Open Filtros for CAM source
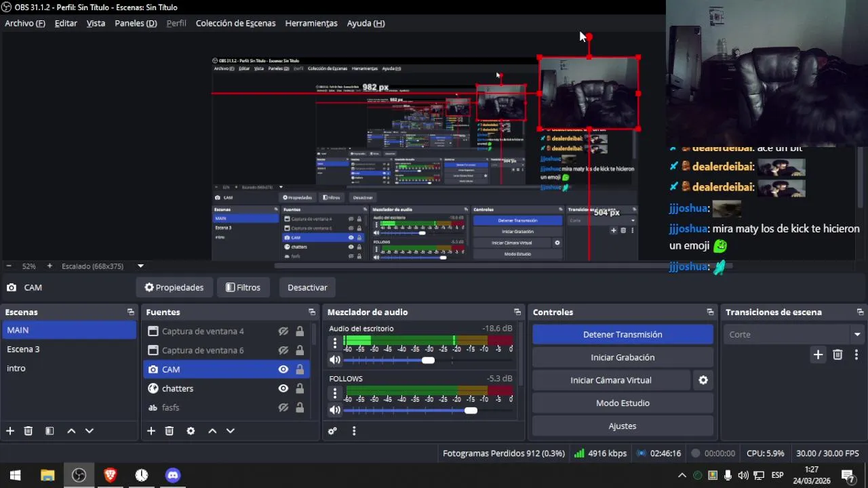The height and width of the screenshot is (488, 868). (x=243, y=287)
